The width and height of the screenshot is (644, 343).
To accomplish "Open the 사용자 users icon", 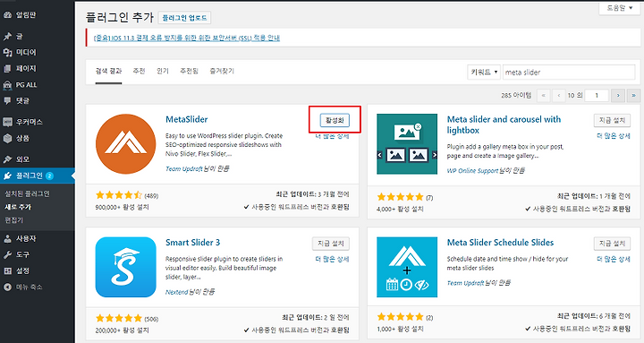I will coord(7,239).
